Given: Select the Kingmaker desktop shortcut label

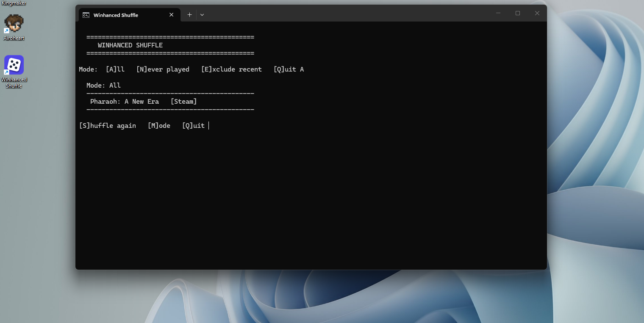Looking at the screenshot, I should point(14,3).
